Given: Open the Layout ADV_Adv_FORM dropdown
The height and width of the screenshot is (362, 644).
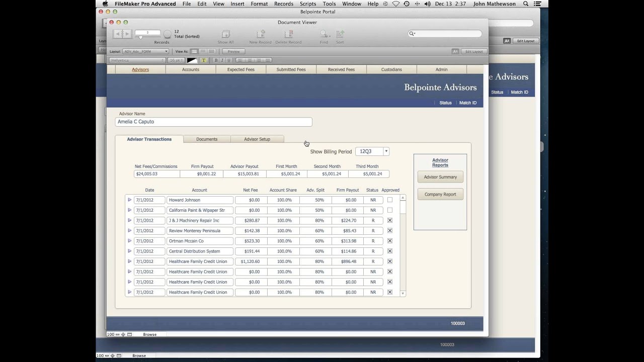Looking at the screenshot, I should (x=145, y=51).
